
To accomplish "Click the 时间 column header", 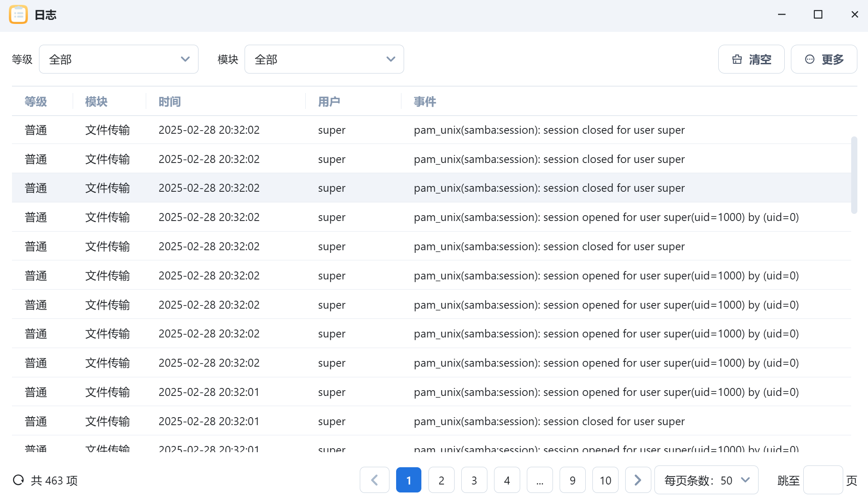I will (x=170, y=101).
